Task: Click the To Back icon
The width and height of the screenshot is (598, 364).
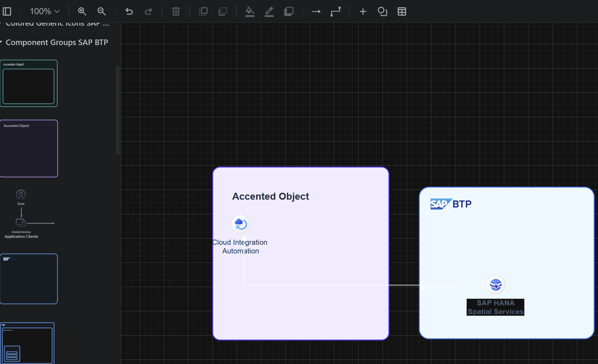Action: 223,11
